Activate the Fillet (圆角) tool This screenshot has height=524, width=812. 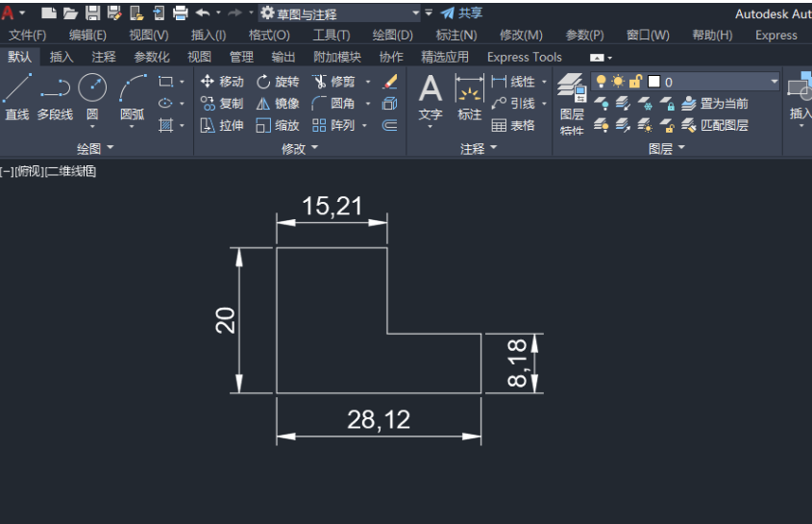[333, 103]
